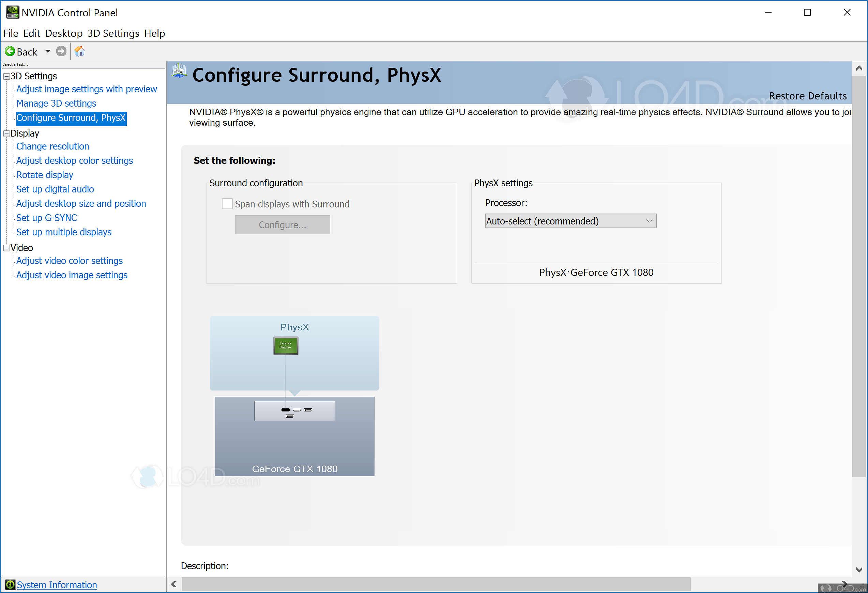868x593 pixels.
Task: Click the Configure Surround page header icon
Action: pos(179,71)
